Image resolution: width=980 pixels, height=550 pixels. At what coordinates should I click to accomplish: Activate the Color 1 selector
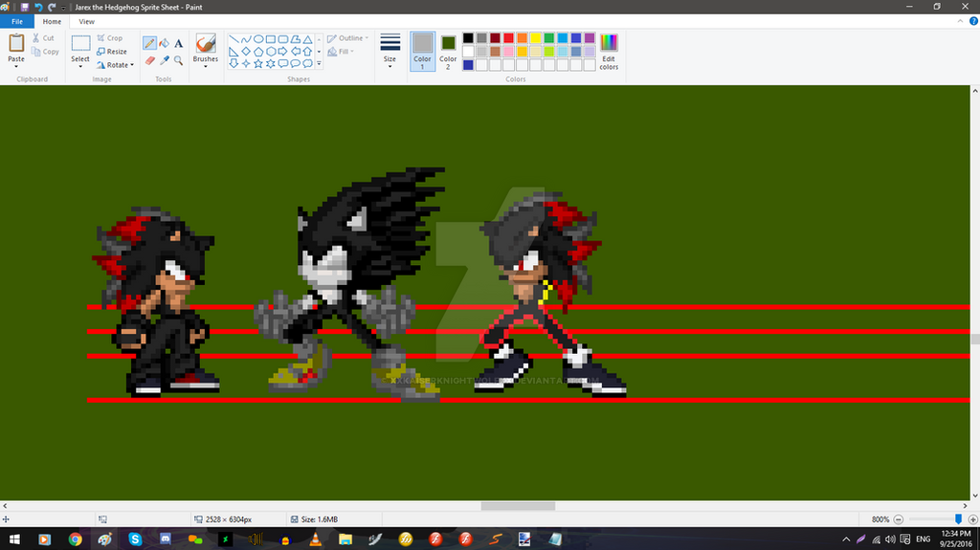422,52
